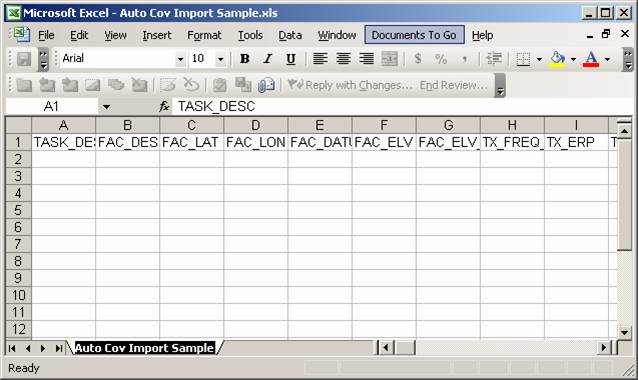Apply Currency Style dollar format
The width and height of the screenshot is (638, 380).
pos(418,59)
